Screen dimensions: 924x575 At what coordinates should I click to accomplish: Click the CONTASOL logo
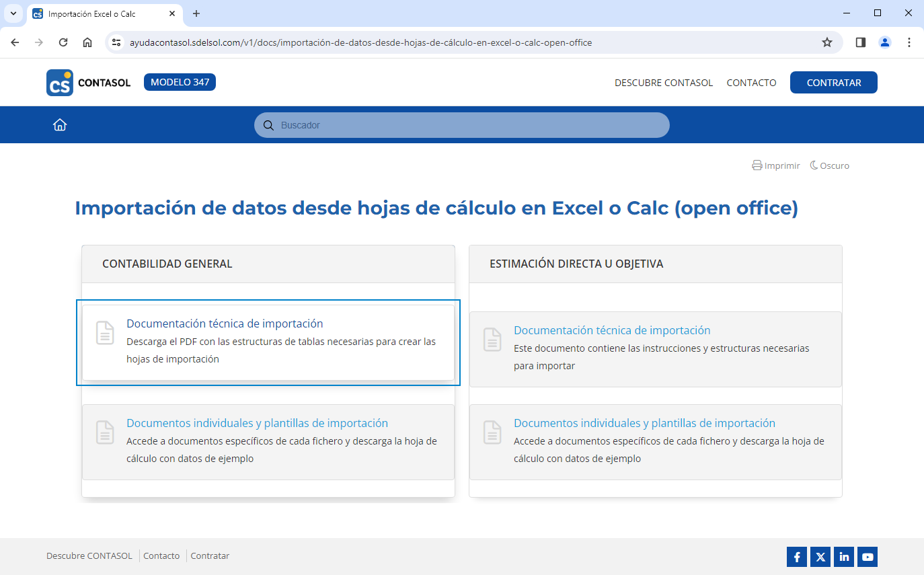pos(89,83)
